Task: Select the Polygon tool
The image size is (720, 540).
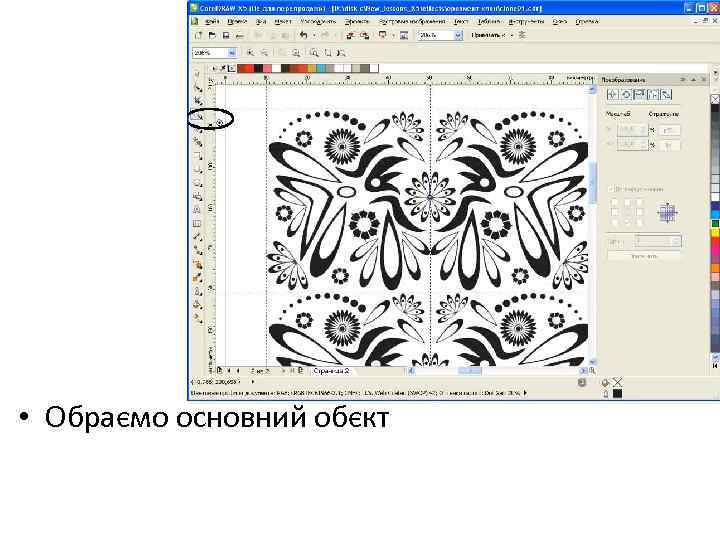Action: (x=197, y=183)
